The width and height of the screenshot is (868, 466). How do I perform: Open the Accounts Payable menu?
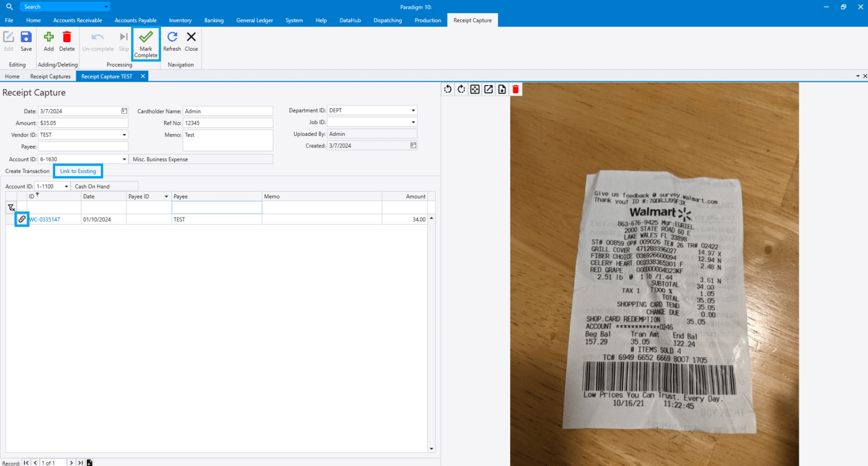[x=135, y=20]
